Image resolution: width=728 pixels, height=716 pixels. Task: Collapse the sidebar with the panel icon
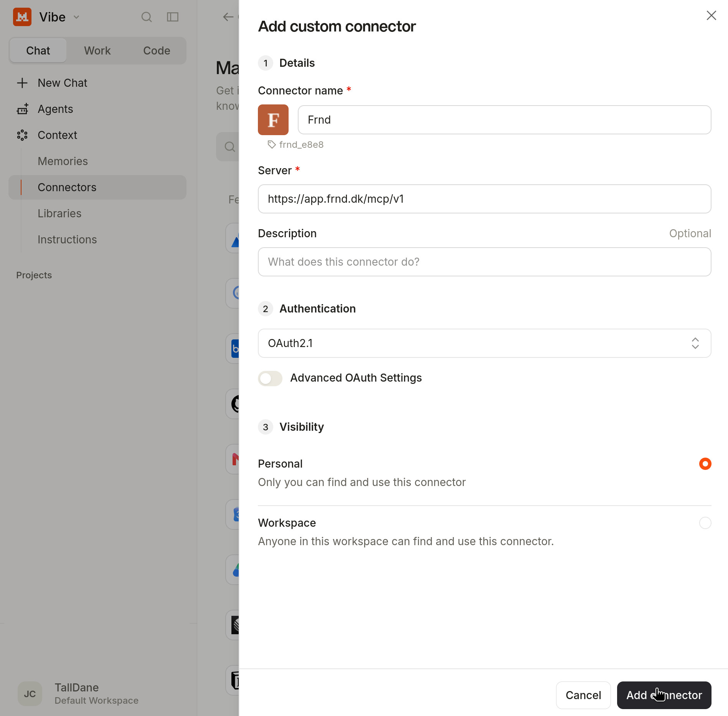(173, 17)
